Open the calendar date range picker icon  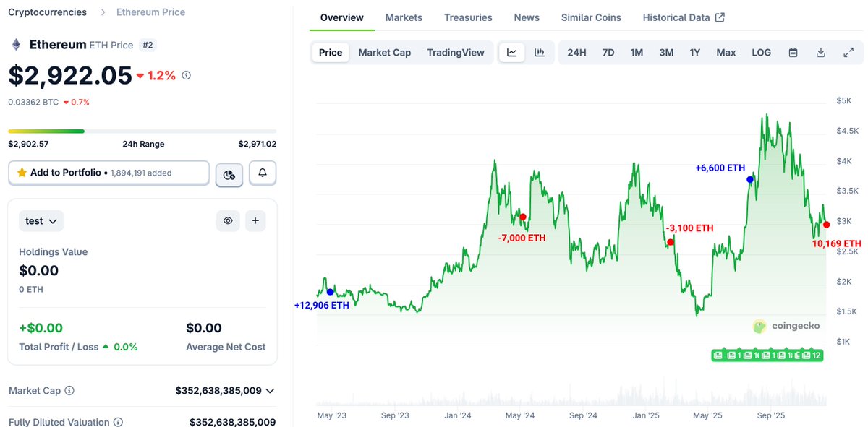coord(793,52)
